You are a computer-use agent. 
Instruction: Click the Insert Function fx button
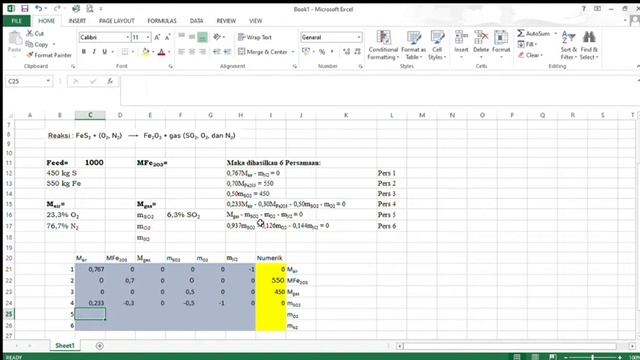pyautogui.click(x=110, y=81)
